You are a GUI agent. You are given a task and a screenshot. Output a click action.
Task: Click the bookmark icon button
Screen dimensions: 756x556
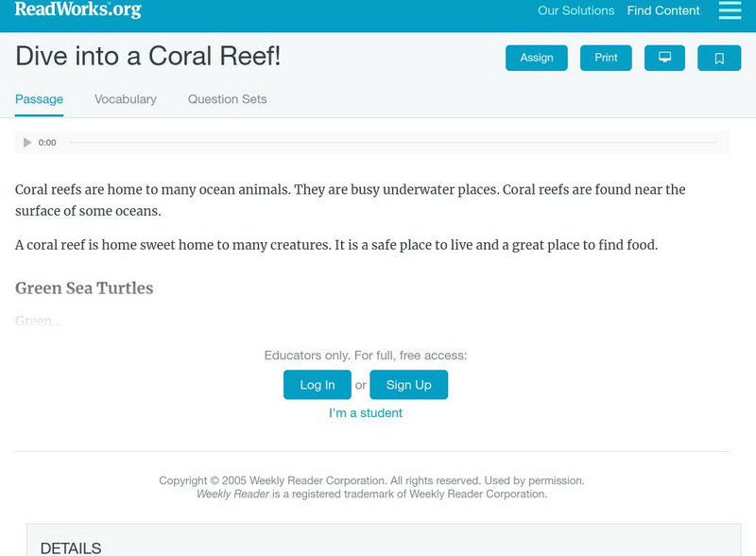[x=719, y=58]
